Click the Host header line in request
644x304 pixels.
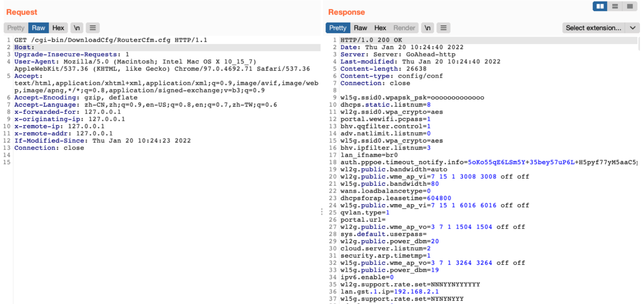point(24,47)
